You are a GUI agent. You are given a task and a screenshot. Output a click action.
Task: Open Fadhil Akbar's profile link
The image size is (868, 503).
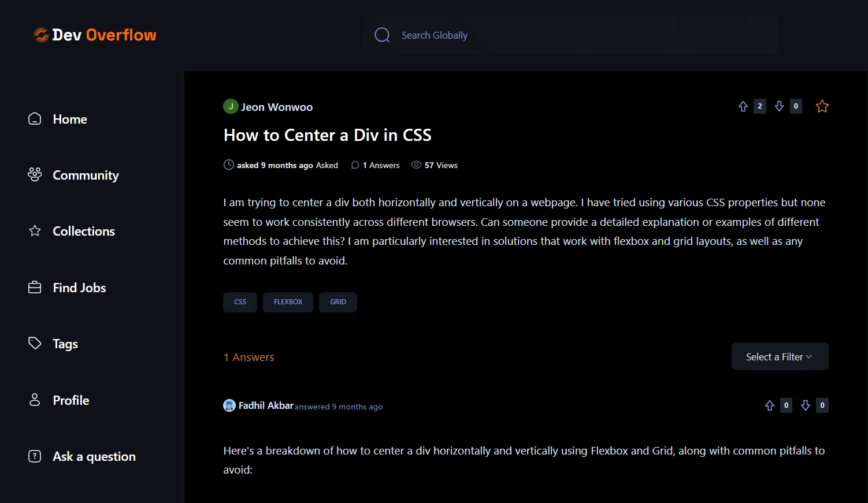pyautogui.click(x=266, y=405)
